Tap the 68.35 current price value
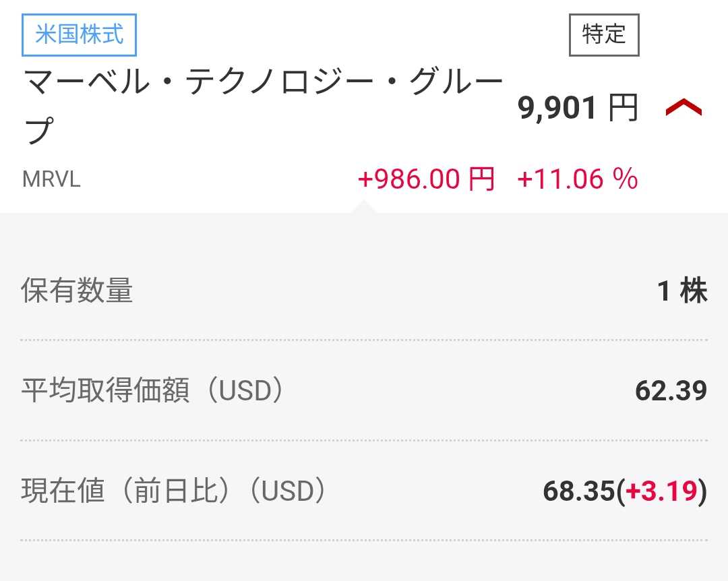 point(578,491)
